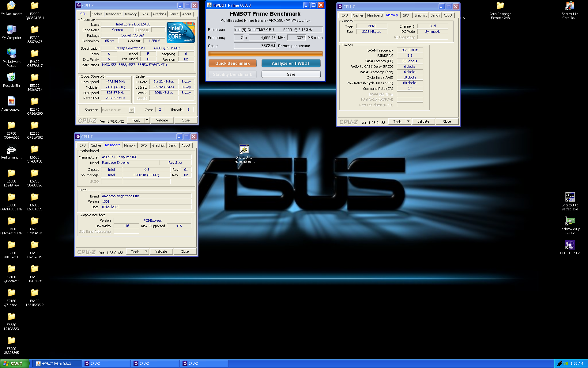This screenshot has height=368, width=588.
Task: Switch to Caches tab in the CPU window
Action: point(97,14)
